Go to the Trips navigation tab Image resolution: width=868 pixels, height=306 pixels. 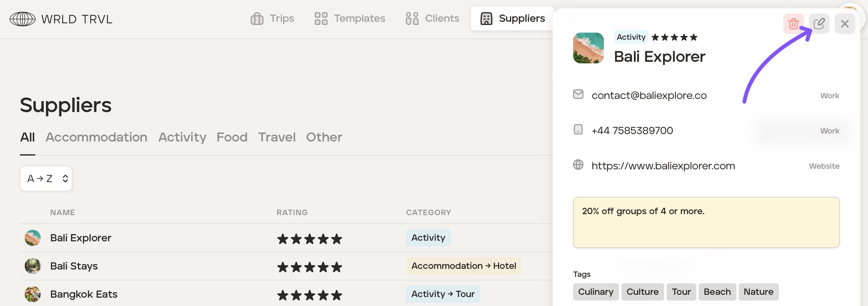[272, 19]
